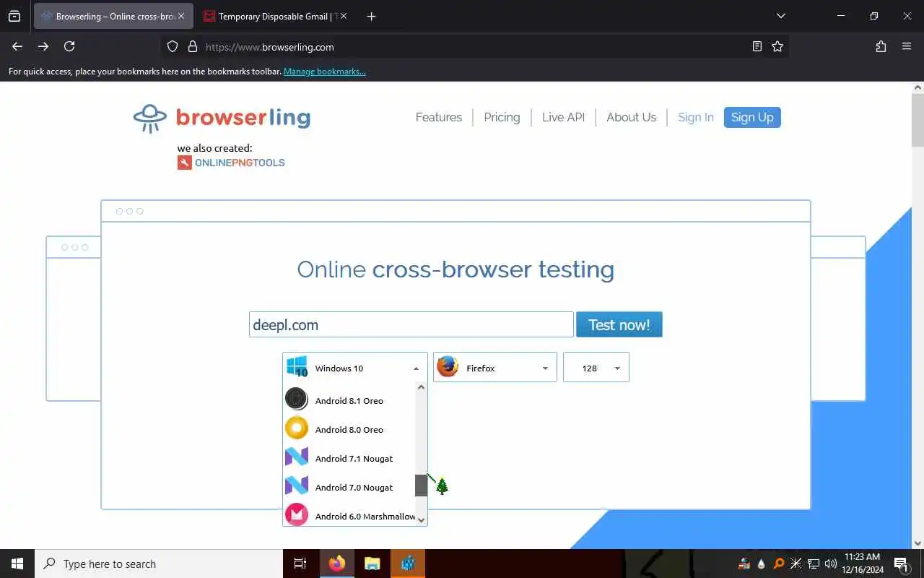Viewport: 924px width, 578px height.
Task: Go forward with the browser forward arrow
Action: pos(43,46)
